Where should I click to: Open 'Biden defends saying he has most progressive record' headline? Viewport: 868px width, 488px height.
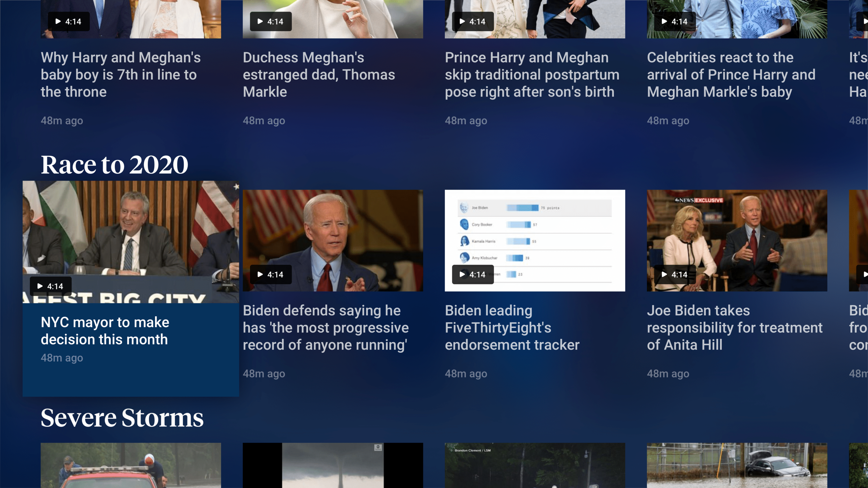pos(325,328)
